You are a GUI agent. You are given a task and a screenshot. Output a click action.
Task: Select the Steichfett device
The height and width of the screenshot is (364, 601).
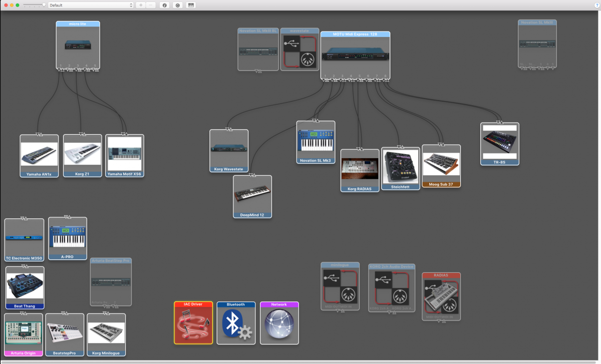(401, 168)
